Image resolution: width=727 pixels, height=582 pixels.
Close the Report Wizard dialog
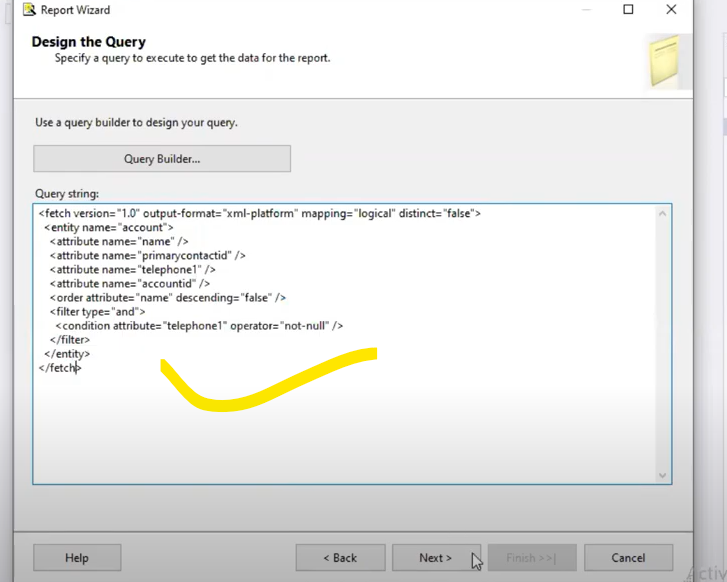pos(671,9)
